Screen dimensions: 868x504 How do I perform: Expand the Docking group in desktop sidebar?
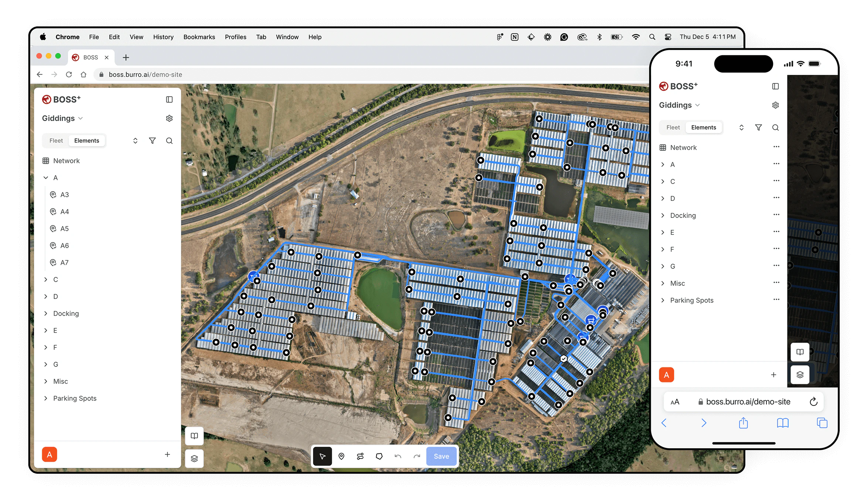point(46,313)
